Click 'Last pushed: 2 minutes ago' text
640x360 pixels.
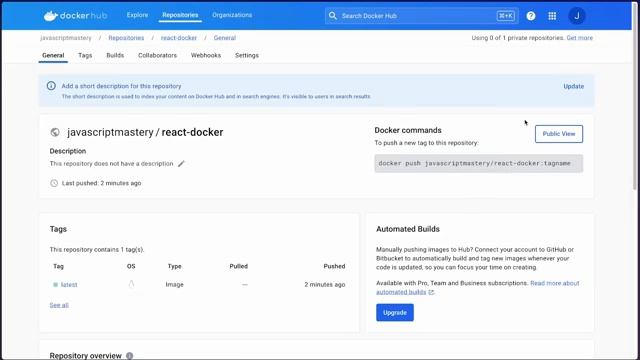tap(101, 183)
